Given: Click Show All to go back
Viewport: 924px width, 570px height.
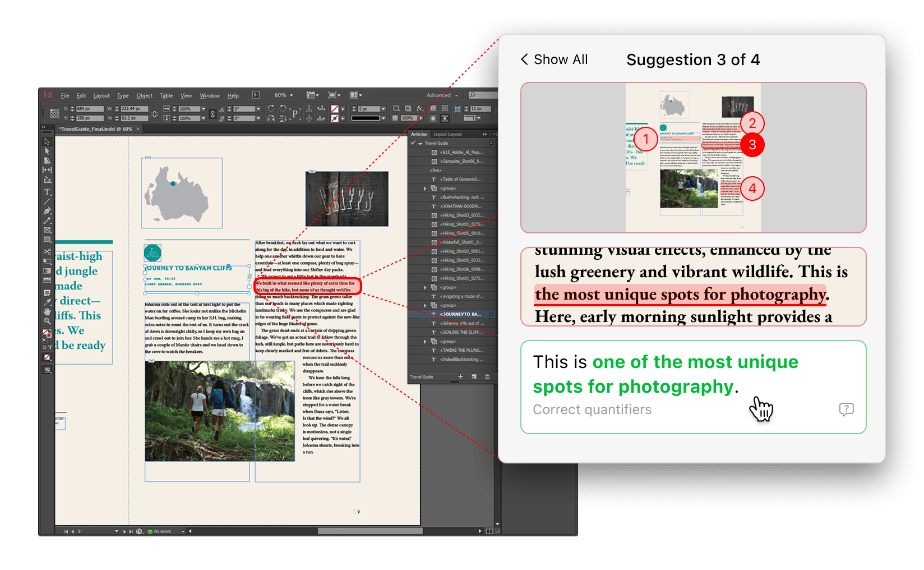Looking at the screenshot, I should (x=554, y=59).
